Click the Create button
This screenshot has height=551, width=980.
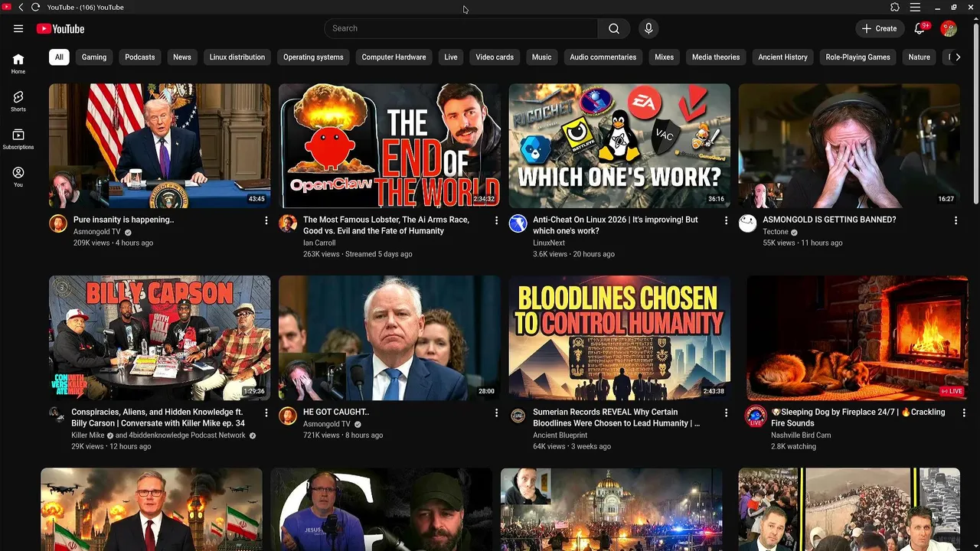coord(880,28)
